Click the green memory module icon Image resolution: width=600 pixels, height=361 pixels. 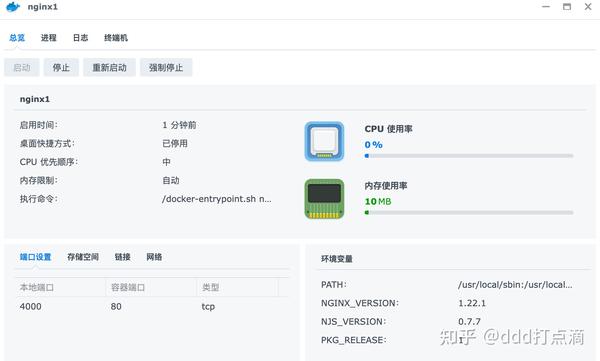[324, 199]
